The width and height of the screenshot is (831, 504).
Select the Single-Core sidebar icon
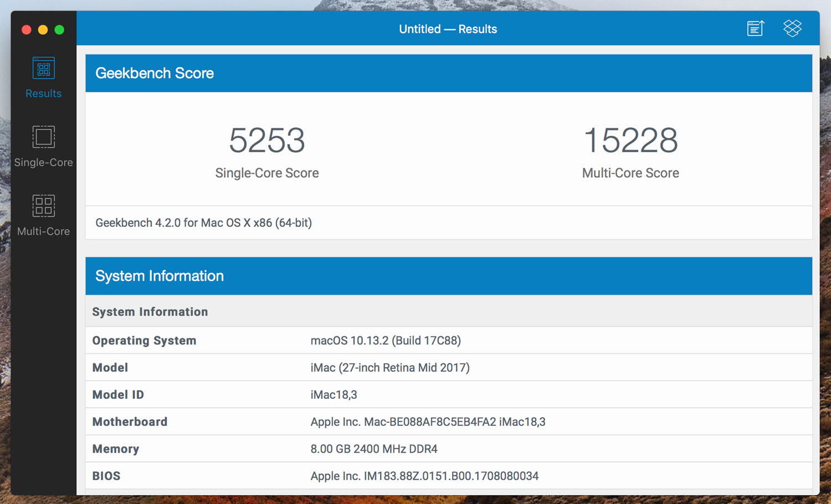[44, 137]
